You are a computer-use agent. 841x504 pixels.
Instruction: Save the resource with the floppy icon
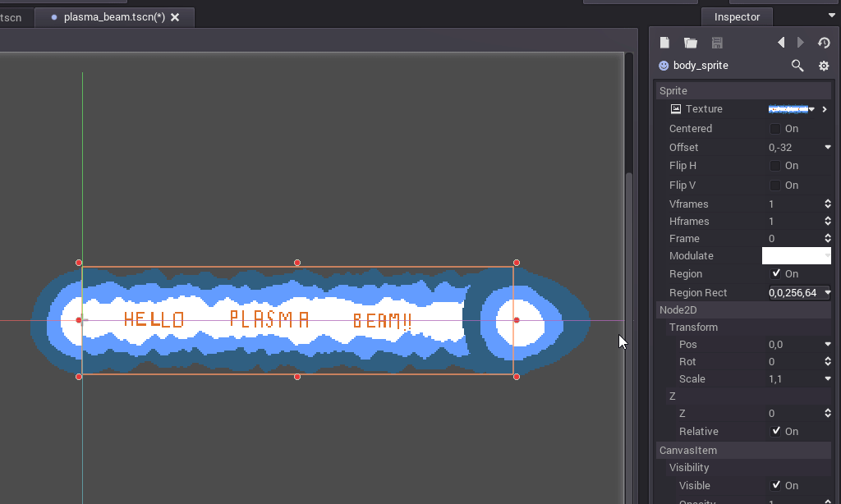[717, 43]
